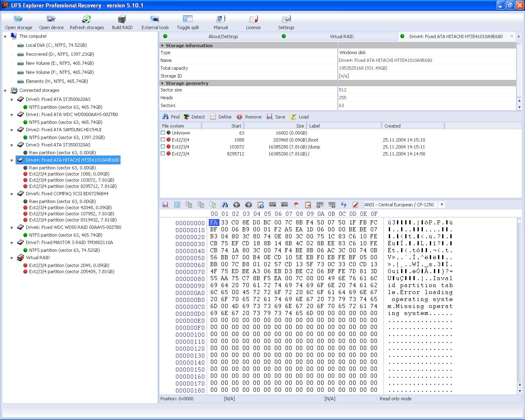The width and height of the screenshot is (525, 420).
Task: Click the Sector size value 512
Action: tap(342, 90)
